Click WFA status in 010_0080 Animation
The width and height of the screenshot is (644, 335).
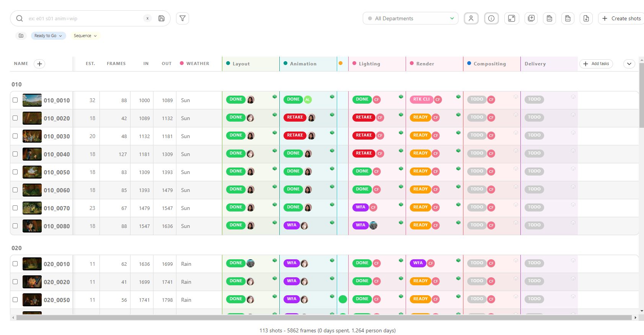(292, 225)
